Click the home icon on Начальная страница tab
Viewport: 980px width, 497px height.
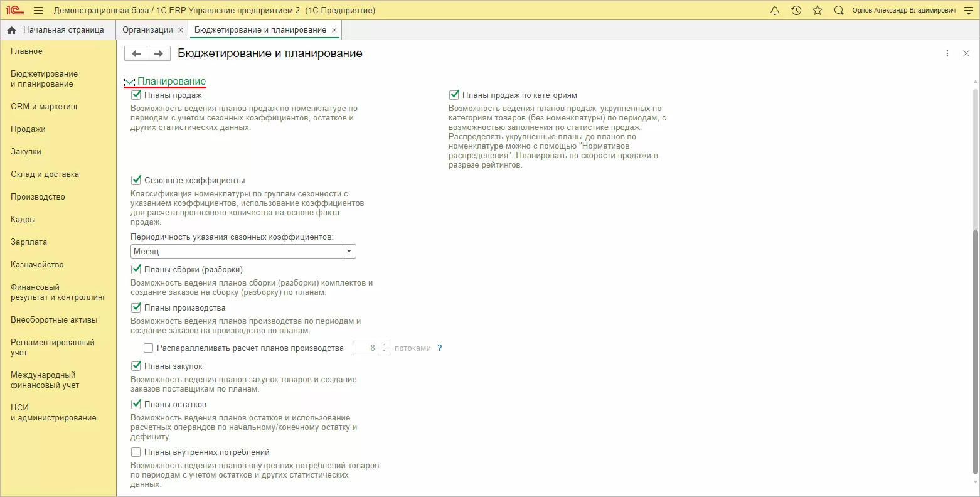tap(11, 30)
